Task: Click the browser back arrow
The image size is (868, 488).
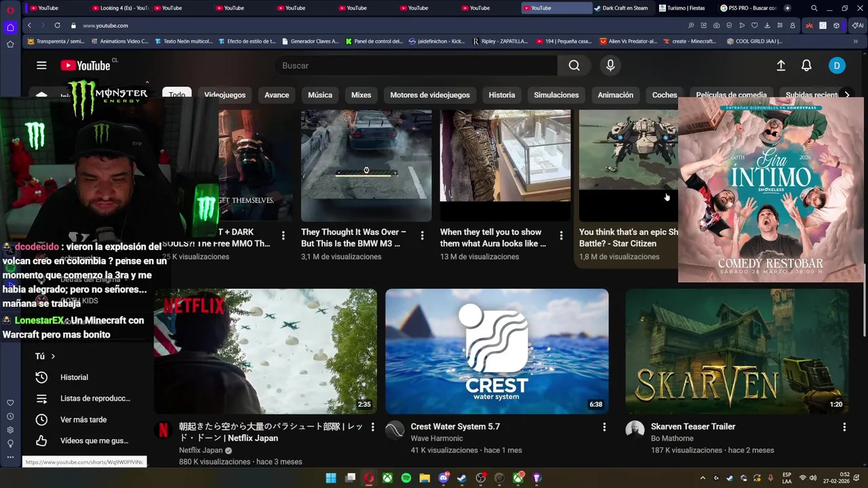Action: pyautogui.click(x=29, y=25)
